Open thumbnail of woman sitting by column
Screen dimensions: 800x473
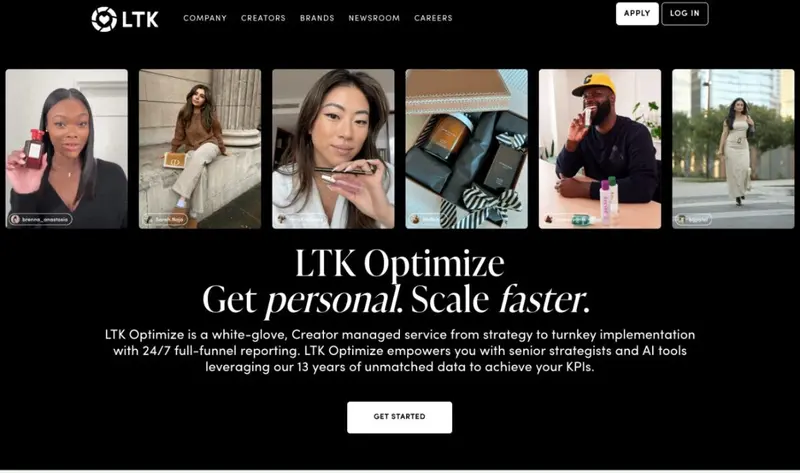[200, 148]
